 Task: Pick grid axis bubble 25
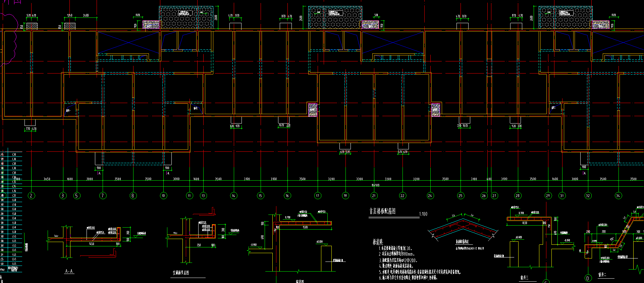461,195
